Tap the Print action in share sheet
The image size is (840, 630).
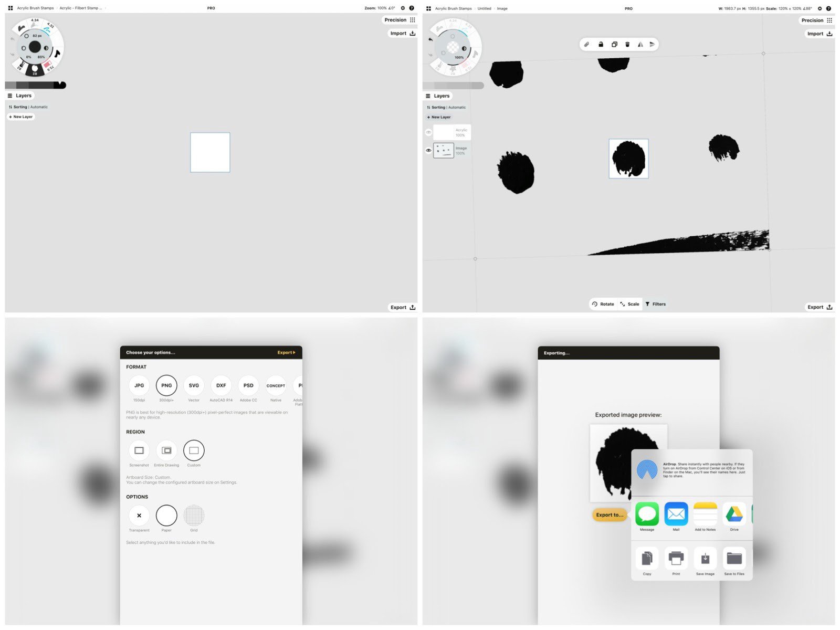[676, 559]
